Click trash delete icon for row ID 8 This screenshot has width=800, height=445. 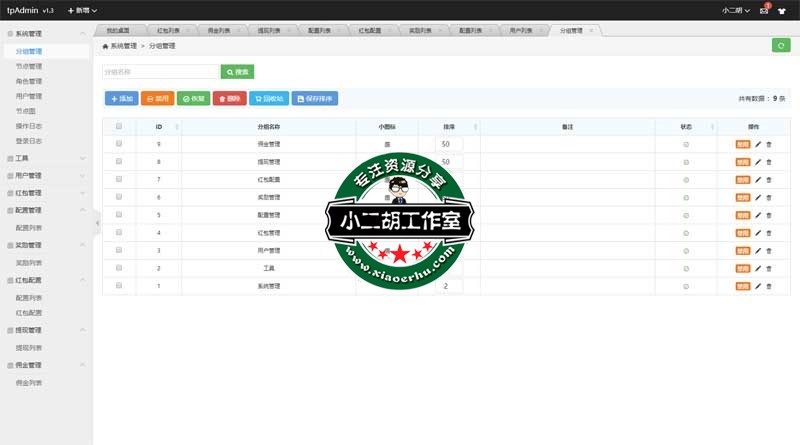769,162
